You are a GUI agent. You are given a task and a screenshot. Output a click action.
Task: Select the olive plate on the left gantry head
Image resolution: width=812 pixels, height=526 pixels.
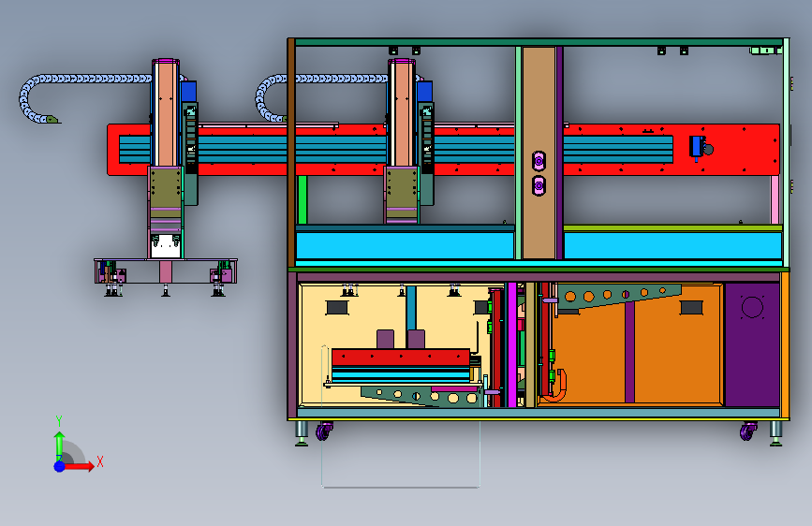[x=166, y=187]
